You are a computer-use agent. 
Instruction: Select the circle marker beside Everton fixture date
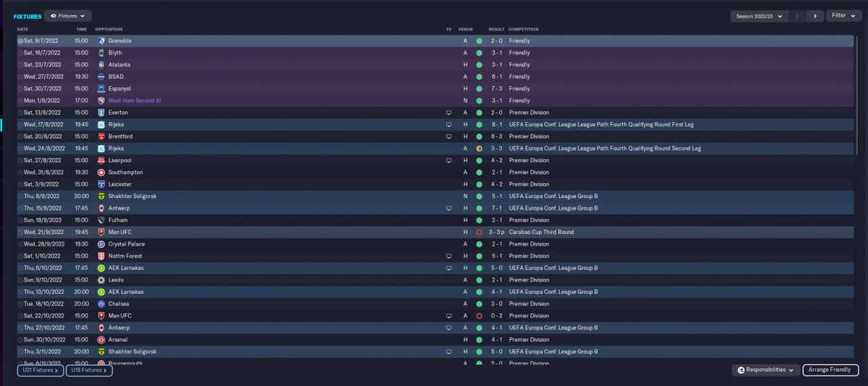click(x=20, y=113)
